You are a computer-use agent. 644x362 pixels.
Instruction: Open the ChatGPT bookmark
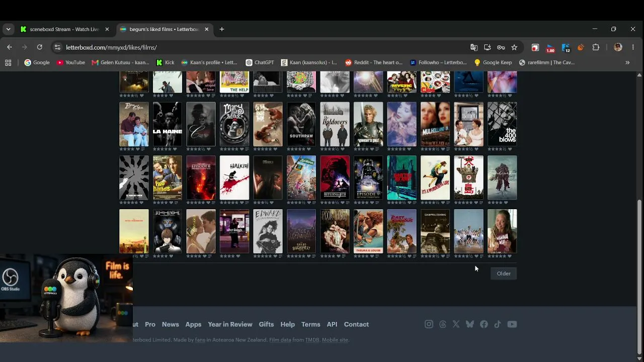[x=260, y=63]
